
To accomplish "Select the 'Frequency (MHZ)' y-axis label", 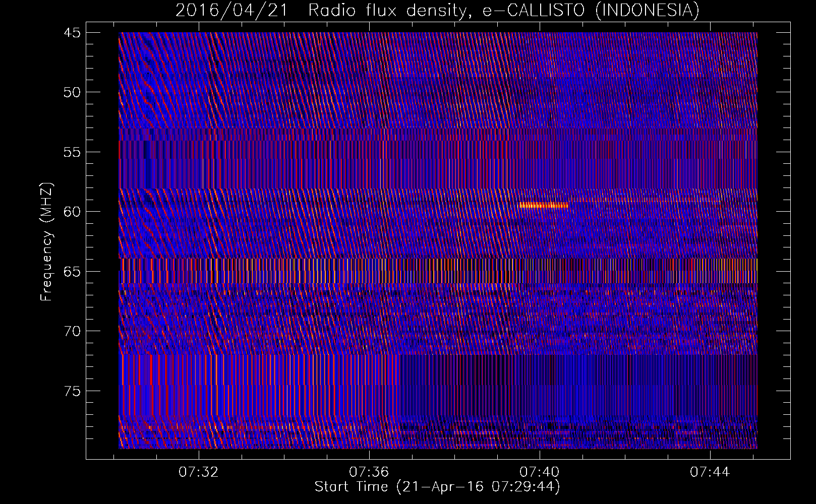I will 46,242.
